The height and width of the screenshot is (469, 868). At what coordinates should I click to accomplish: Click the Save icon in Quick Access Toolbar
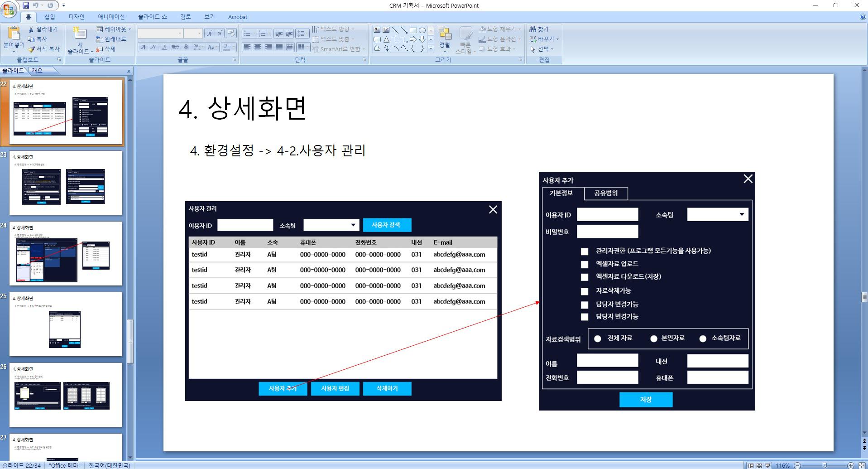coord(26,5)
